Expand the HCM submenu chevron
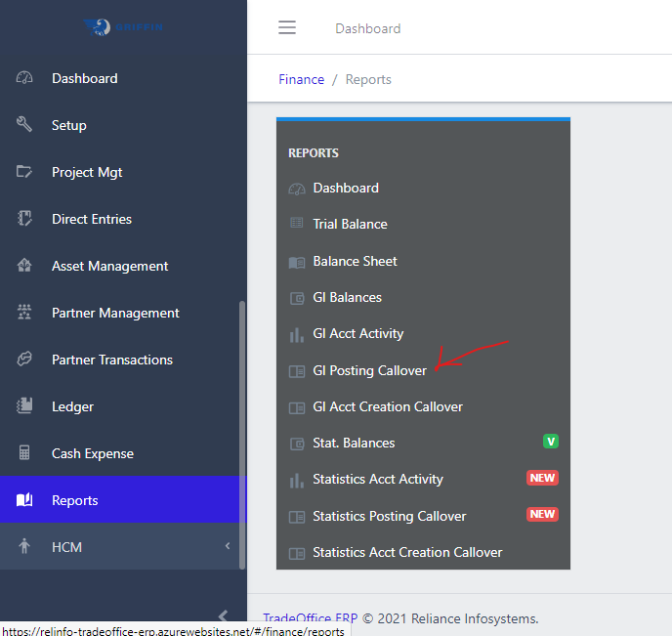This screenshot has width=672, height=636. pyautogui.click(x=228, y=547)
